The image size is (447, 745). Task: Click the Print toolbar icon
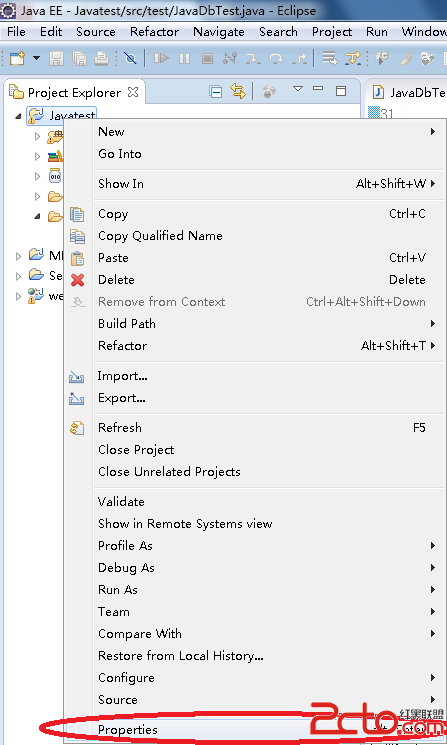[x=101, y=58]
